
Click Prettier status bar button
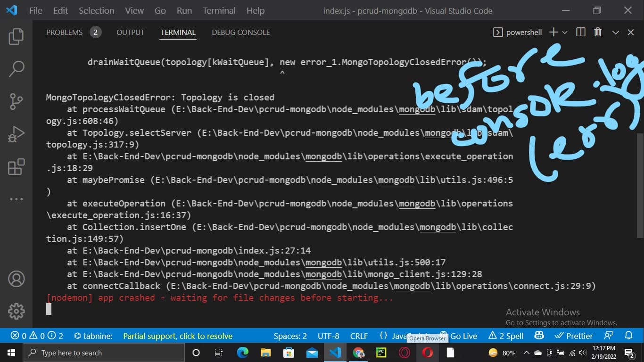pos(574,336)
